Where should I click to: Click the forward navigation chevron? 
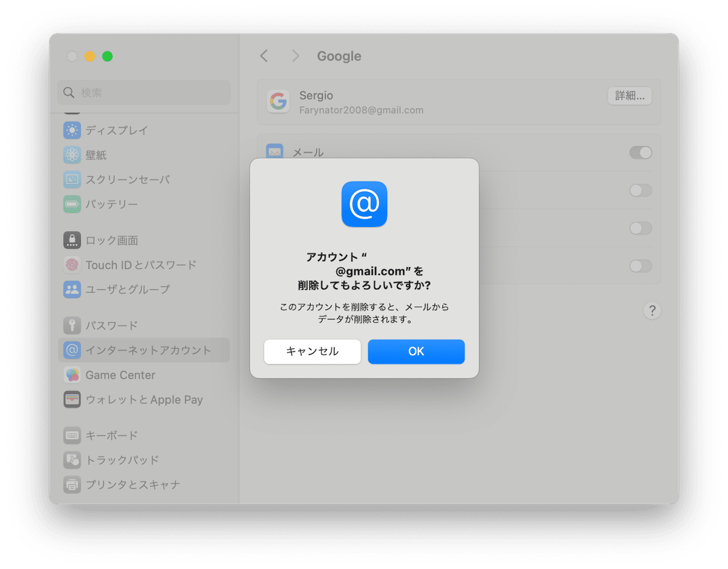(x=295, y=56)
